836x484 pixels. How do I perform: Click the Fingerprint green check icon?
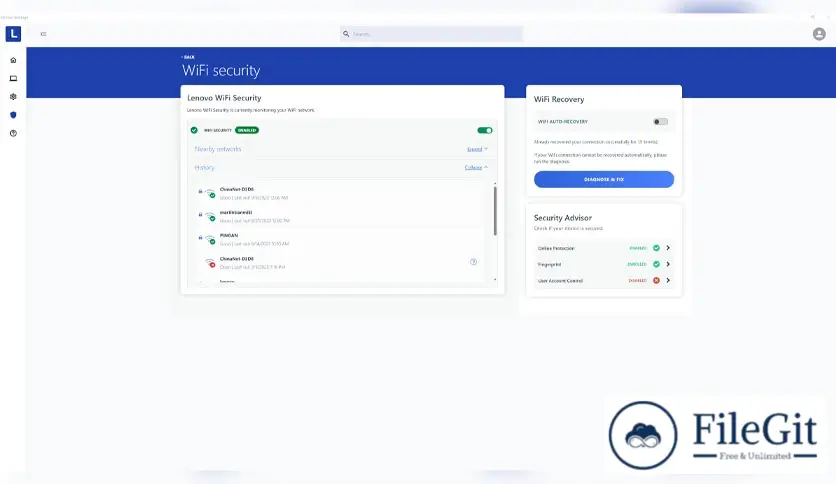[x=656, y=264]
